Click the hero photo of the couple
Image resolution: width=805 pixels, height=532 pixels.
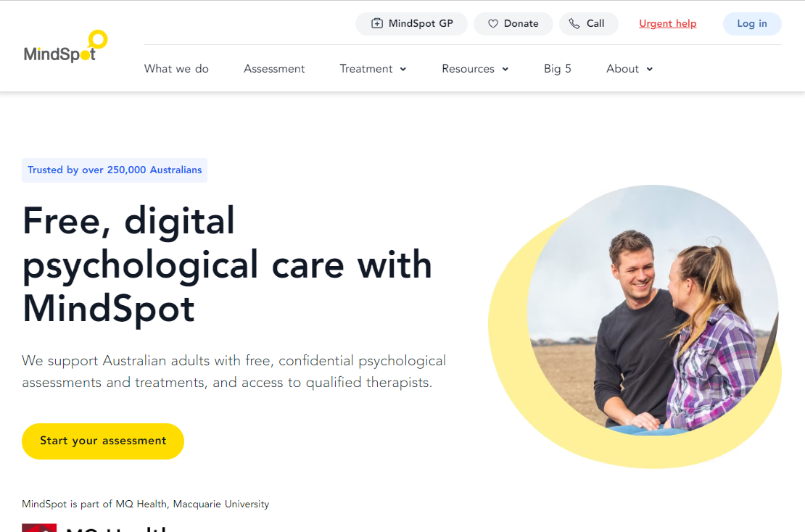click(653, 310)
